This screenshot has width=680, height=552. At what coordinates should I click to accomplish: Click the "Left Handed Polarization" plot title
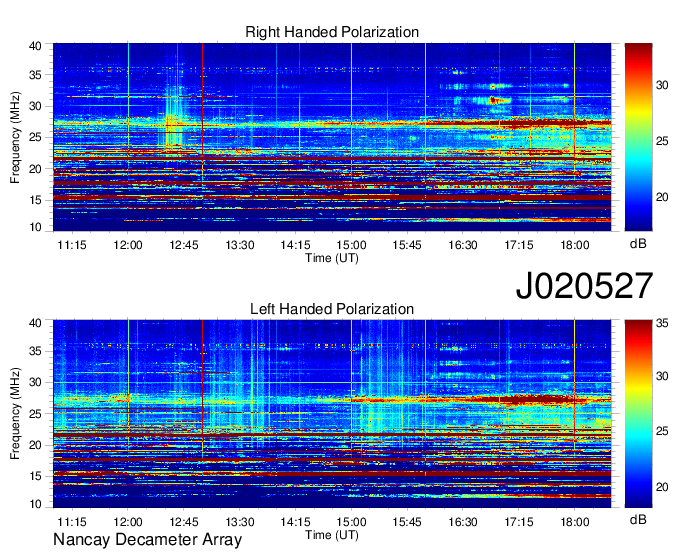click(332, 309)
